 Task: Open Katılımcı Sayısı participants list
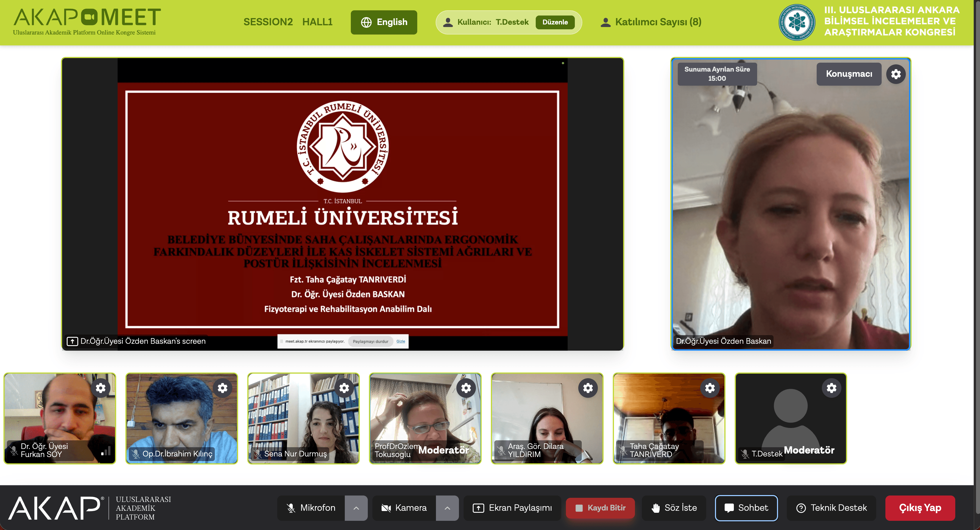coord(651,22)
